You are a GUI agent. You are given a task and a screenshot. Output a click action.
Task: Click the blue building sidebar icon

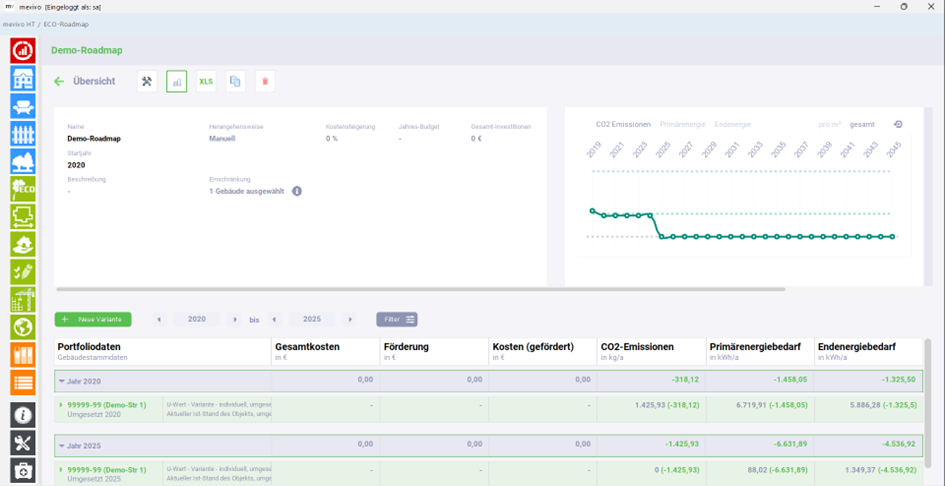23,78
